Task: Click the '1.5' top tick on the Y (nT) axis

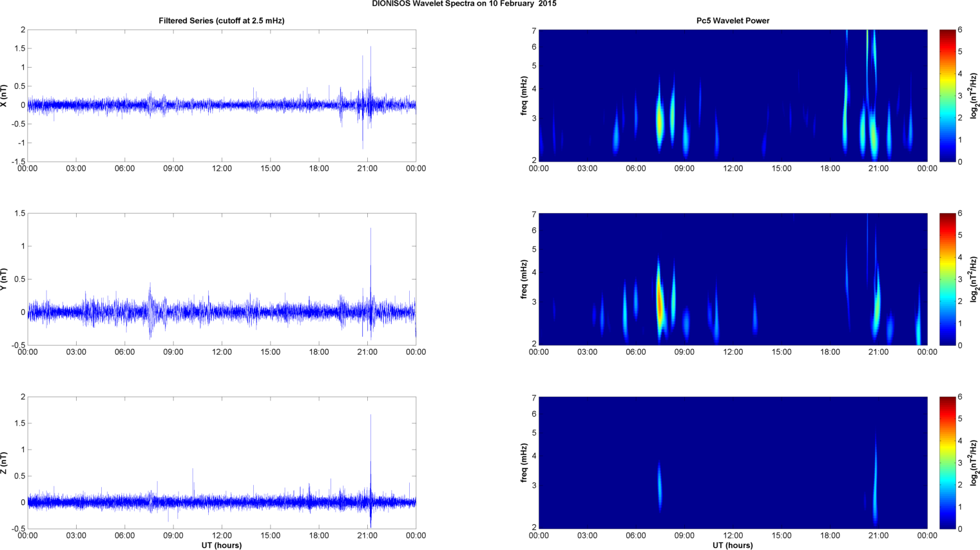Action: click(x=19, y=214)
